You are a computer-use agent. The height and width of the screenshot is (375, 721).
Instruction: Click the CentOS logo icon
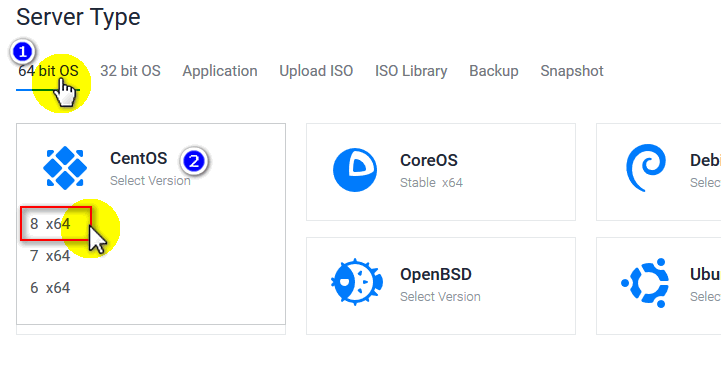65,168
